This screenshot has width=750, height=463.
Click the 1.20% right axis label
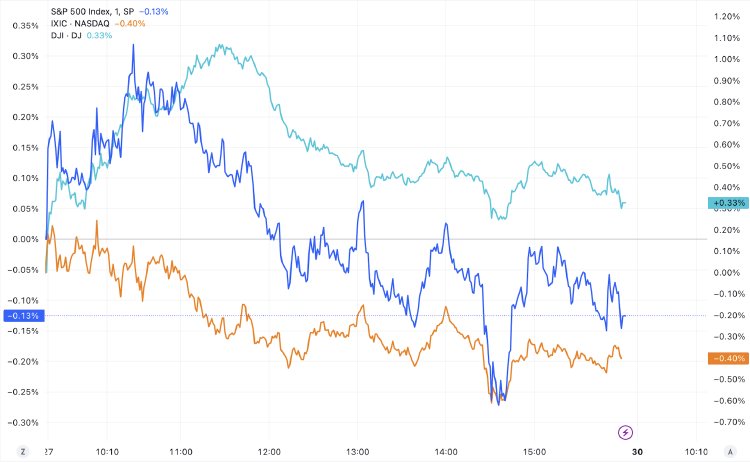point(727,16)
